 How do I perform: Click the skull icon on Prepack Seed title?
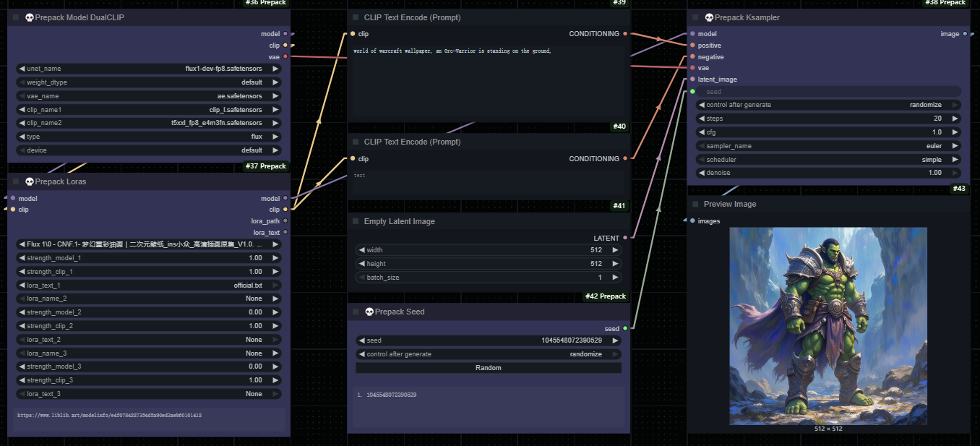[369, 312]
